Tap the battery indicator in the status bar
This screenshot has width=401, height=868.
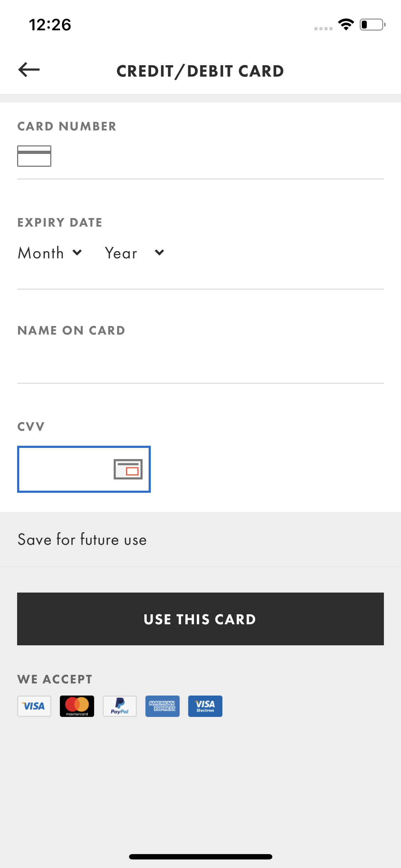371,25
